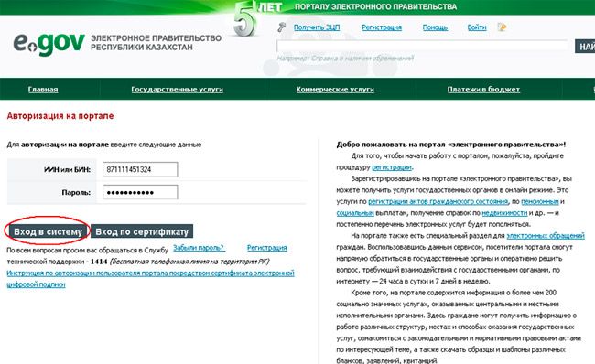Viewport: 595px width, 364px height.
Task: Click the Войти link in header
Action: click(x=477, y=27)
